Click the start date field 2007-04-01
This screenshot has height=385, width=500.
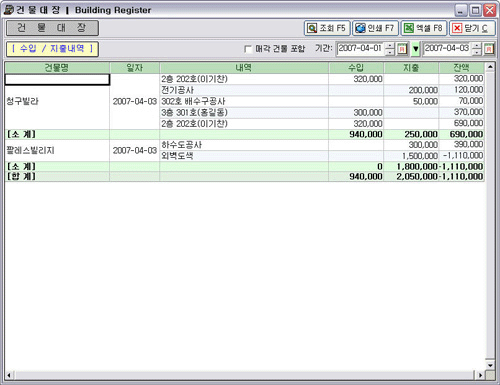(360, 49)
